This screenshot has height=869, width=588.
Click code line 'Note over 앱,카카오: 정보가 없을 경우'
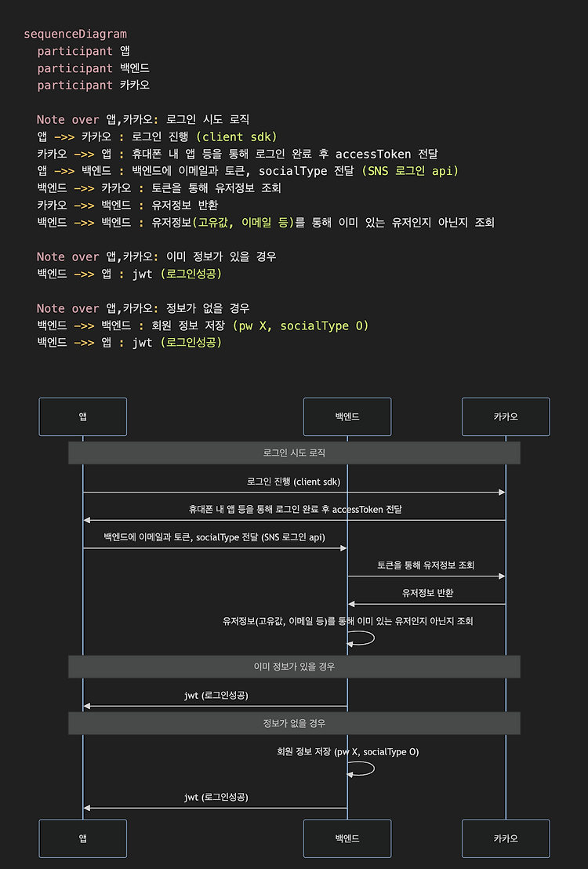point(143,308)
